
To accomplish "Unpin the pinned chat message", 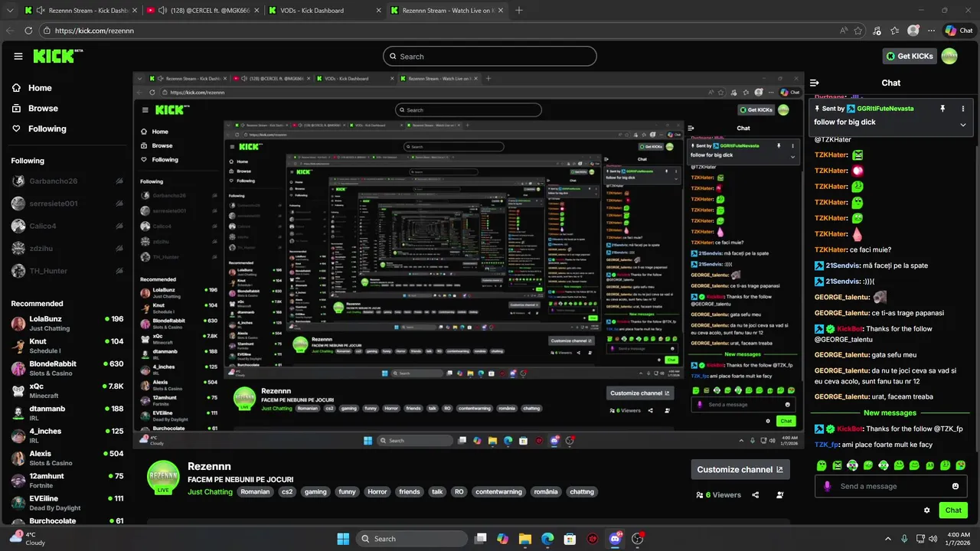I will click(x=942, y=109).
